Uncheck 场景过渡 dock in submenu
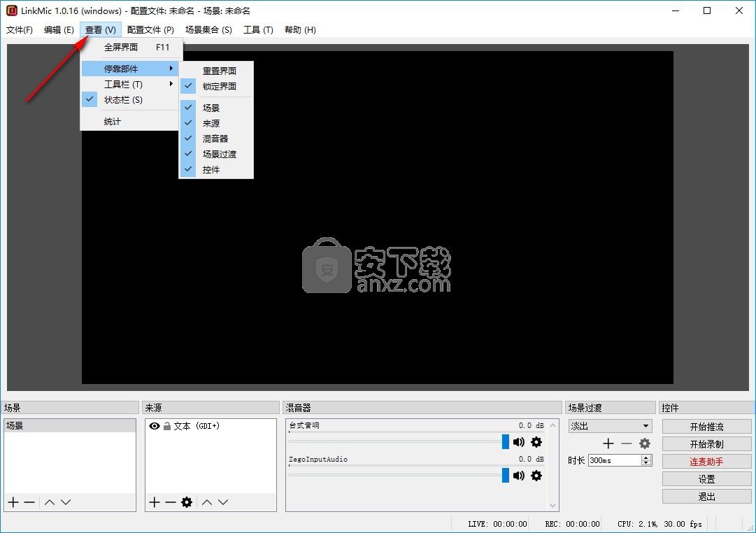 (x=216, y=154)
